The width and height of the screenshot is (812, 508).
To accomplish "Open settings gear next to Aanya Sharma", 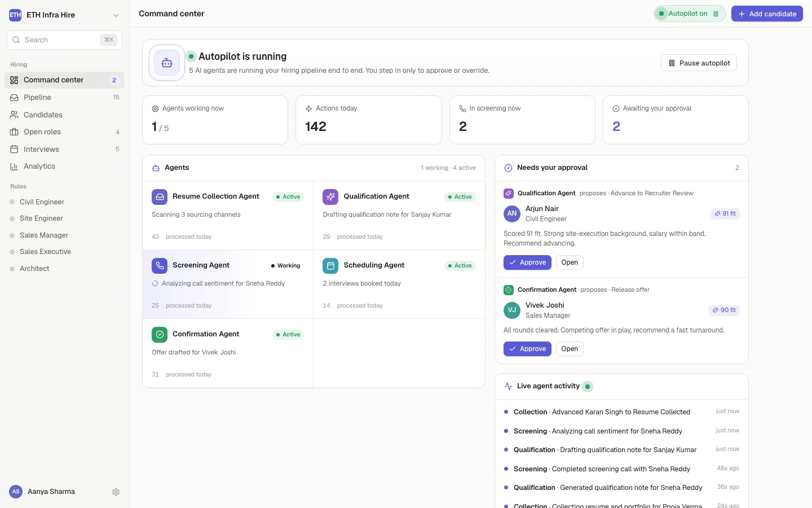I will coord(116,492).
